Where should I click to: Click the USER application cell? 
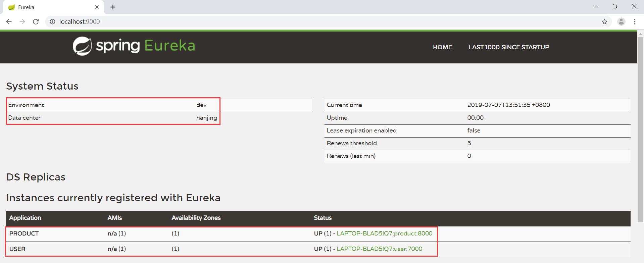point(17,249)
